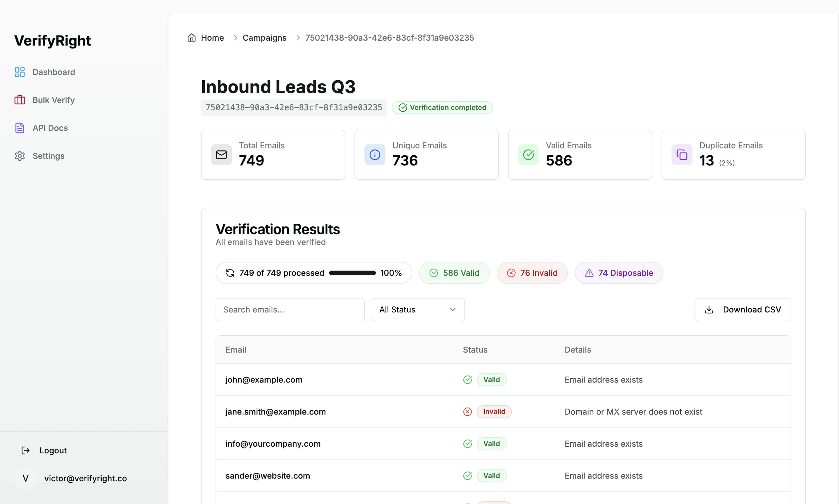Select the sander@website.com email cell
The width and height of the screenshot is (839, 504).
coord(268,476)
